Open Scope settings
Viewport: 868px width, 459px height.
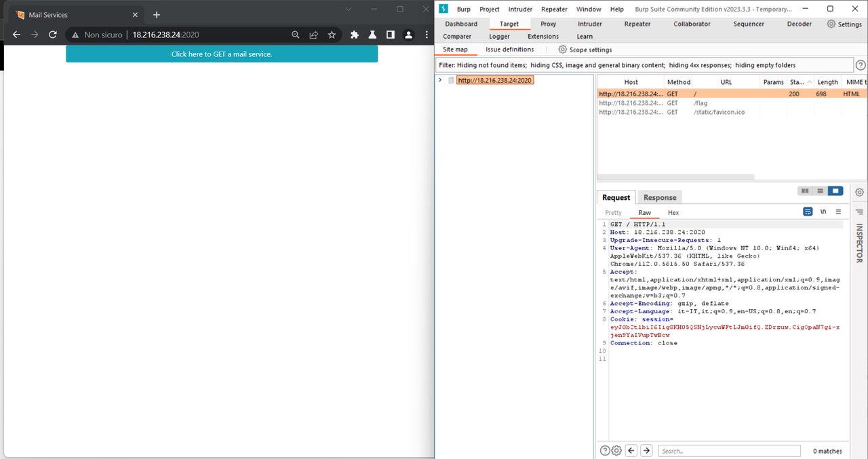coord(585,49)
